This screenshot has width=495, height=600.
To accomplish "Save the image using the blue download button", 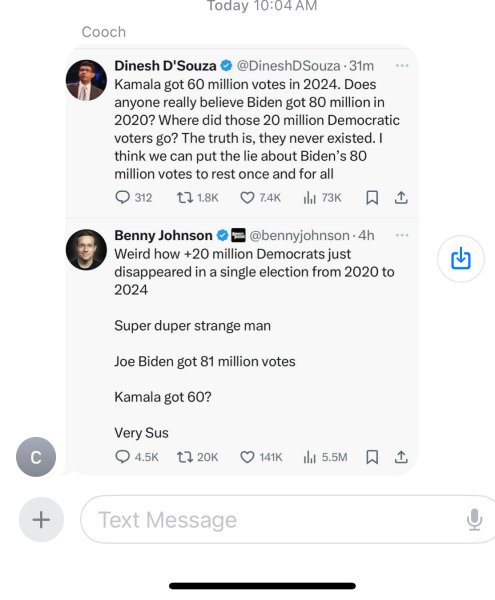I will (x=461, y=259).
